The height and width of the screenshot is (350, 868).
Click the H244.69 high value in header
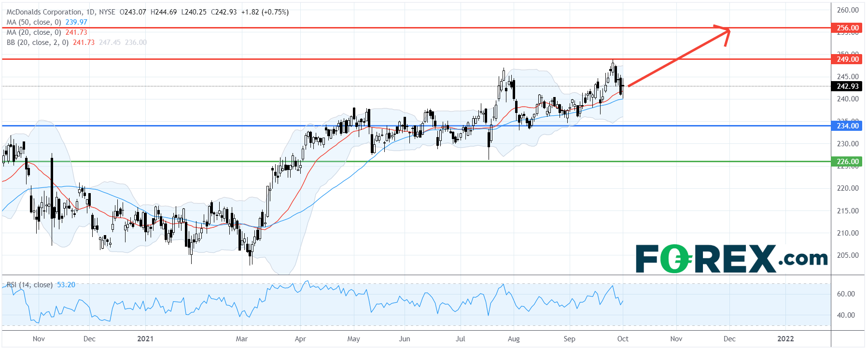[x=164, y=12]
